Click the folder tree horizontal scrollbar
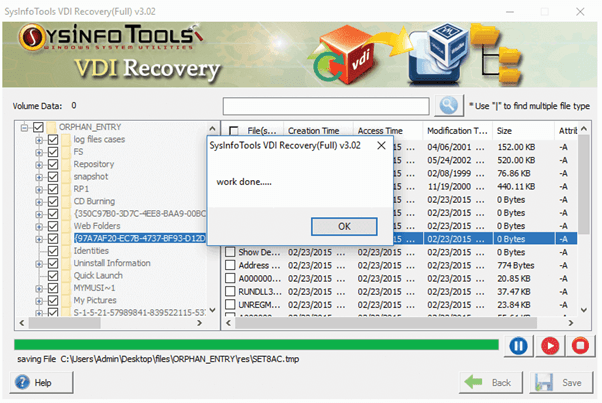This screenshot has width=602, height=403. click(x=64, y=323)
